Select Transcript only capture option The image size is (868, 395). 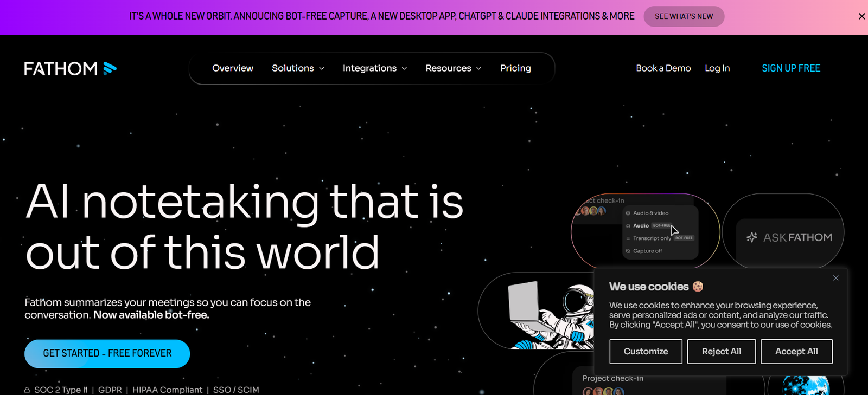click(660, 238)
